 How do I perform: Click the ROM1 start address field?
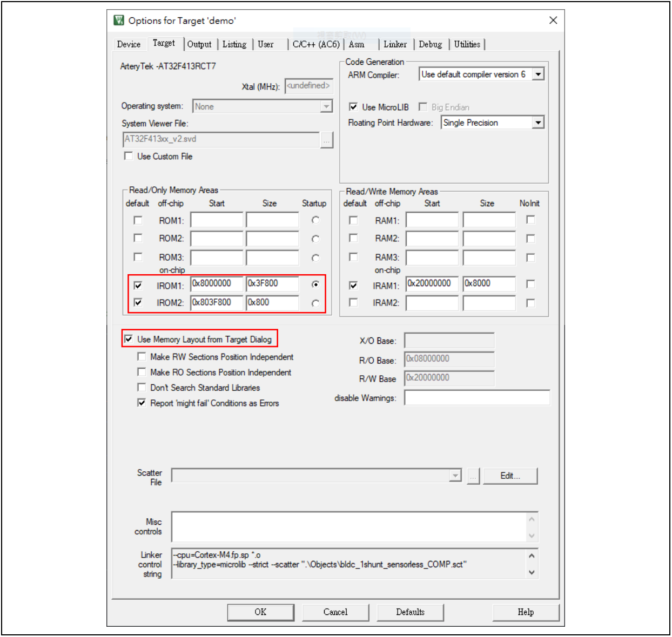pos(217,220)
